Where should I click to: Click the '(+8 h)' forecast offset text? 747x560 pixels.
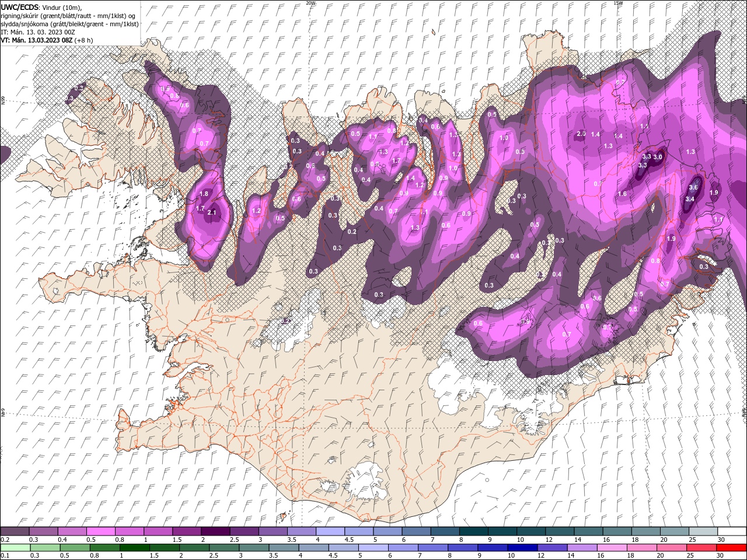[x=84, y=40]
